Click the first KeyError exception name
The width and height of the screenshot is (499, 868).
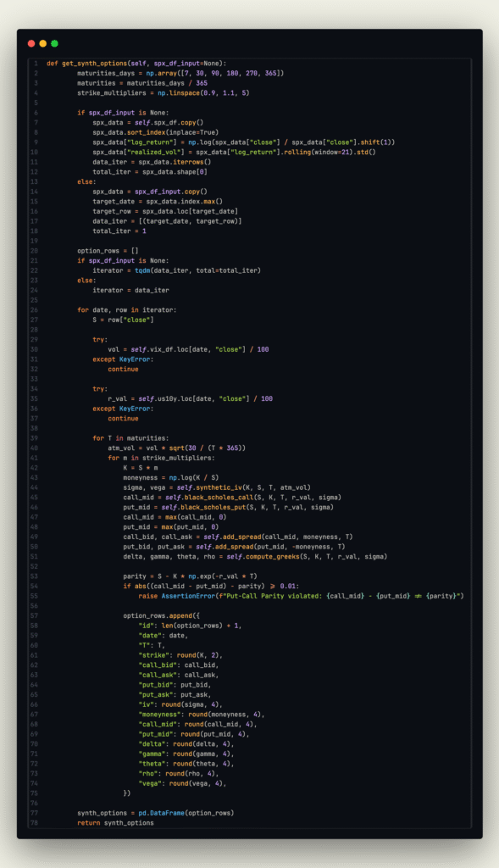135,359
